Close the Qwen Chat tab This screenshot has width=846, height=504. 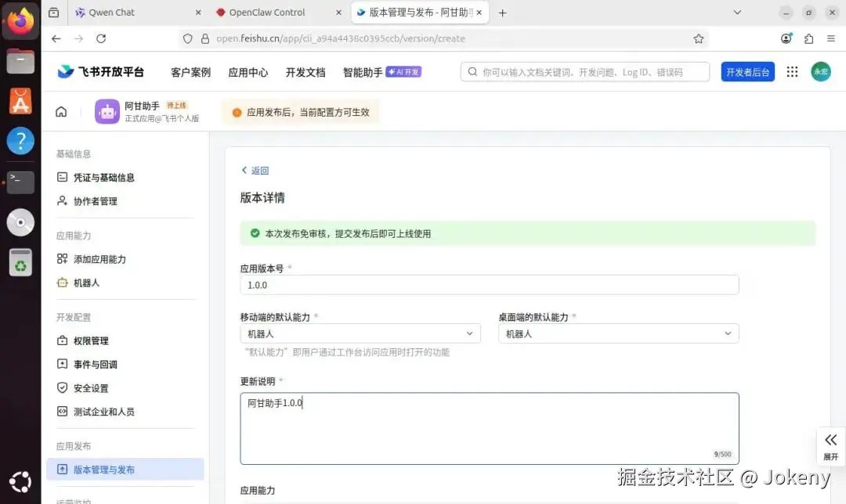click(x=198, y=13)
